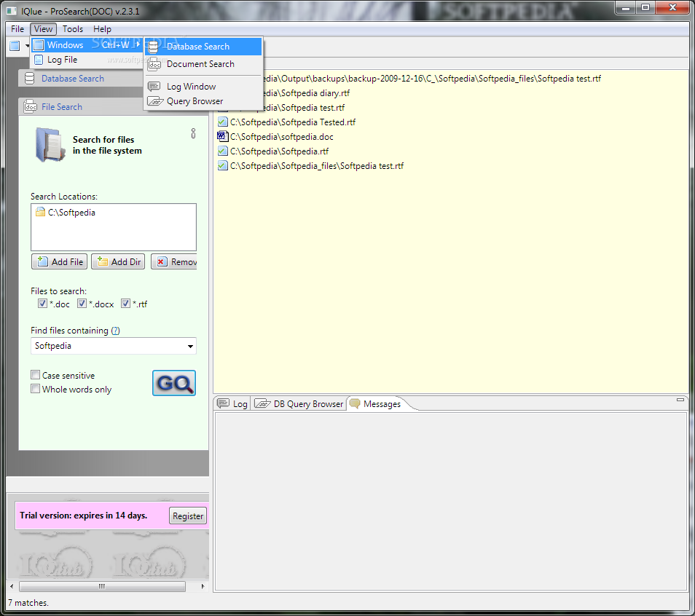Viewport: 695px width, 616px height.
Task: Switch to the Messages tab
Action: pos(376,403)
